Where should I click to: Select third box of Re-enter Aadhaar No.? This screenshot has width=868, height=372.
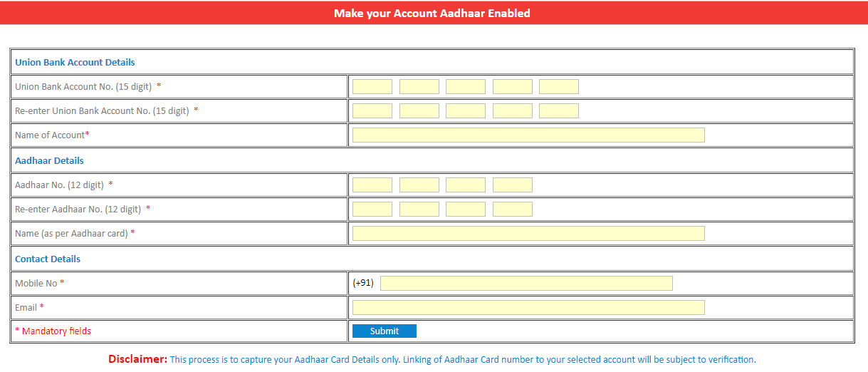(x=466, y=210)
